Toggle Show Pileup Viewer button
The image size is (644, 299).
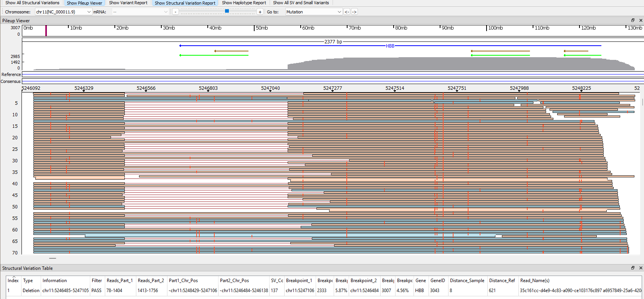pyautogui.click(x=84, y=3)
